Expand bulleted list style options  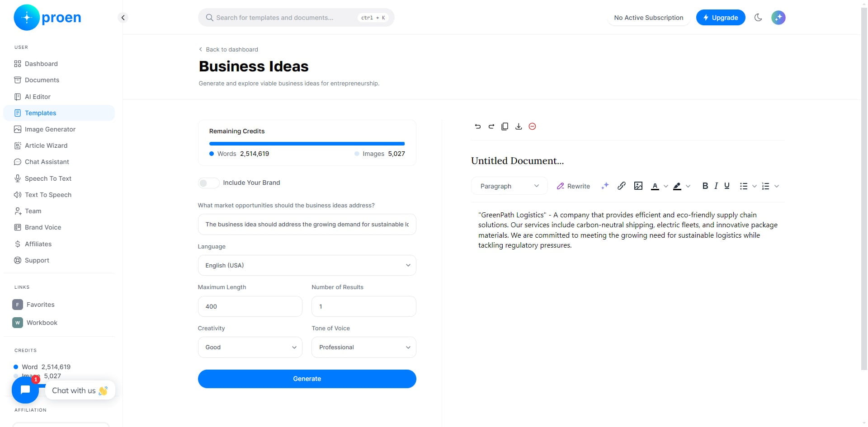coord(754,186)
